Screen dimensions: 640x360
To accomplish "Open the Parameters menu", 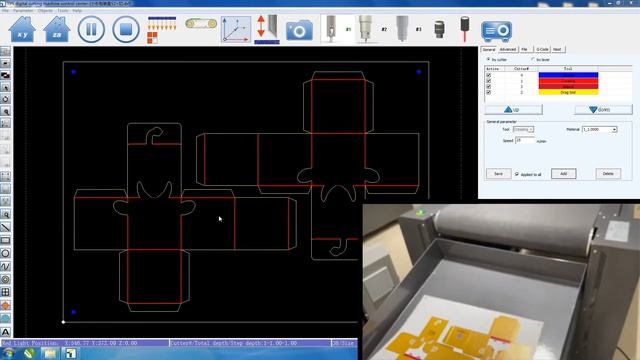I will pos(24,11).
